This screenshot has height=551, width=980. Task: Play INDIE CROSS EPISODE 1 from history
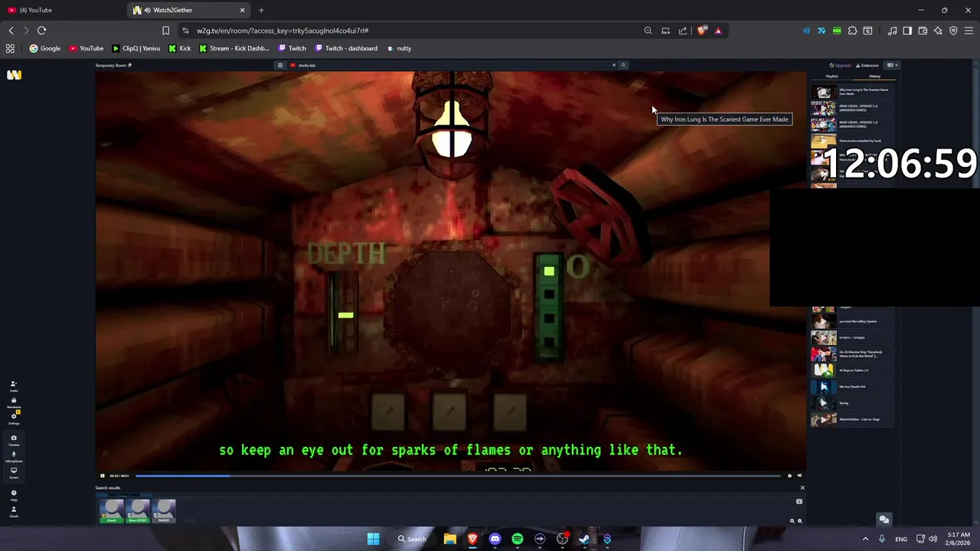pos(851,124)
